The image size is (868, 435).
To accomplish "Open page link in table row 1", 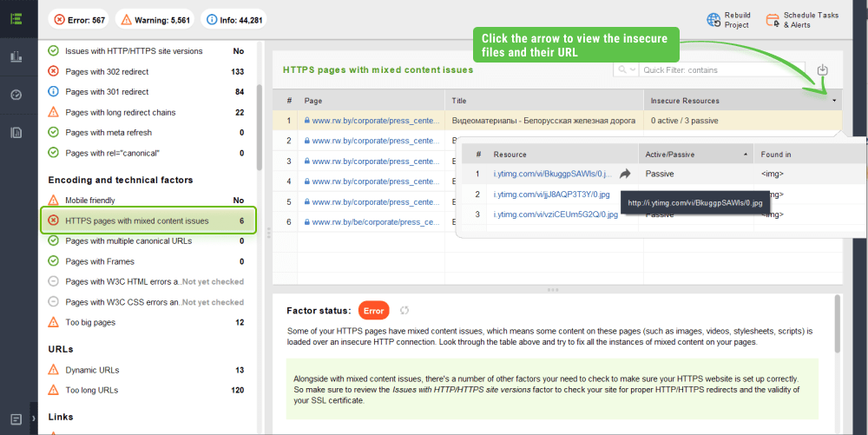I will pos(376,121).
